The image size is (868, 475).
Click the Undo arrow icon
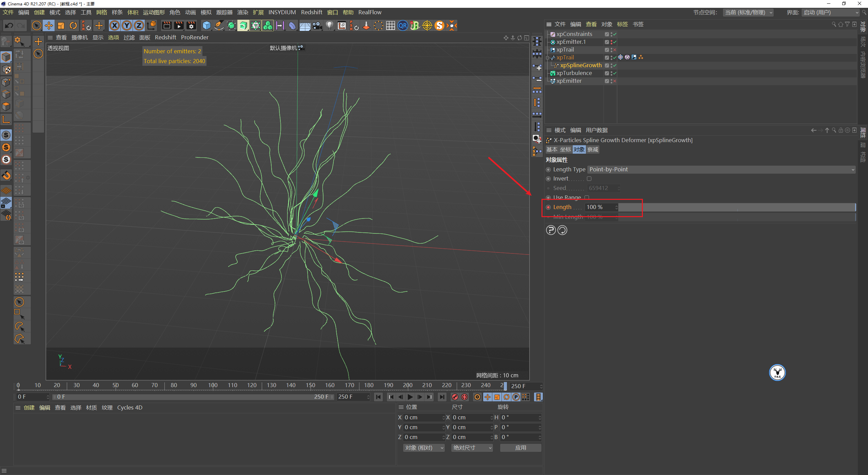pyautogui.click(x=9, y=25)
